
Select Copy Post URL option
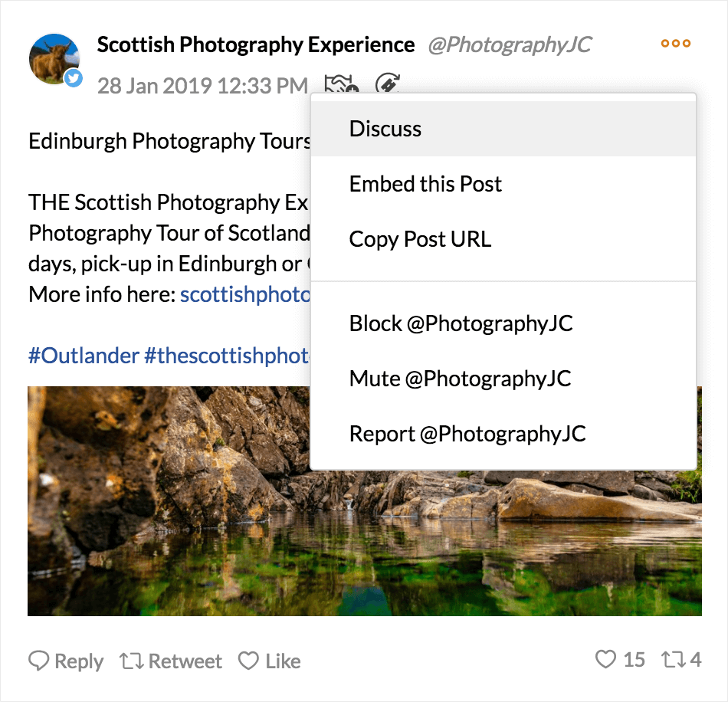coord(503,239)
